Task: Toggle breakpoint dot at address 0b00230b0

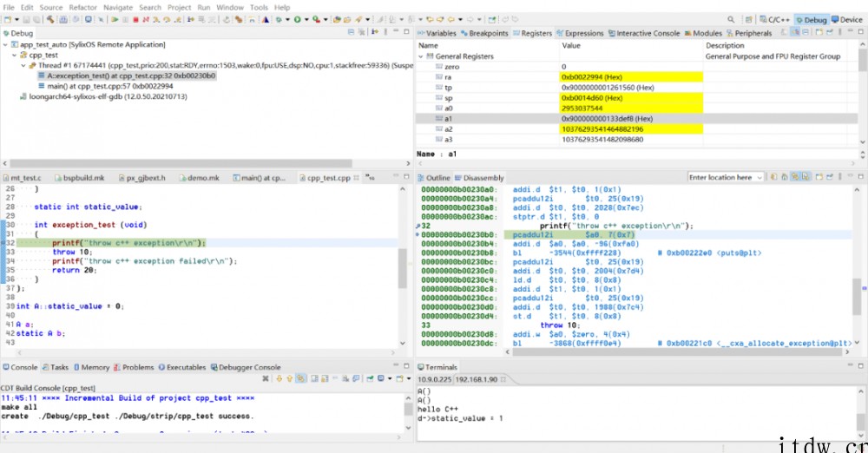Action: [x=418, y=235]
